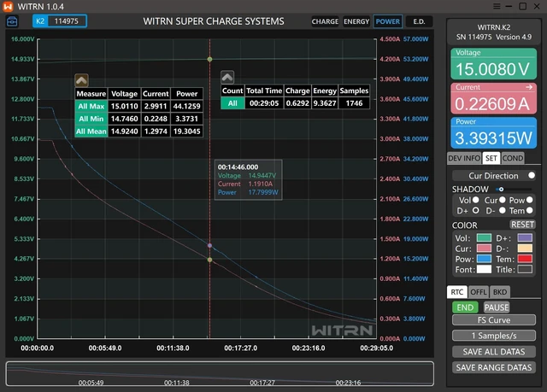This screenshot has height=392, width=547.
Task: Select the All Max row label
Action: [x=91, y=106]
